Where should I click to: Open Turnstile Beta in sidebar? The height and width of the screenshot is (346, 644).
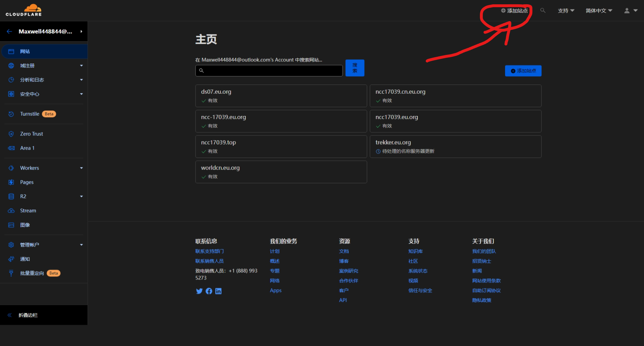tap(30, 114)
